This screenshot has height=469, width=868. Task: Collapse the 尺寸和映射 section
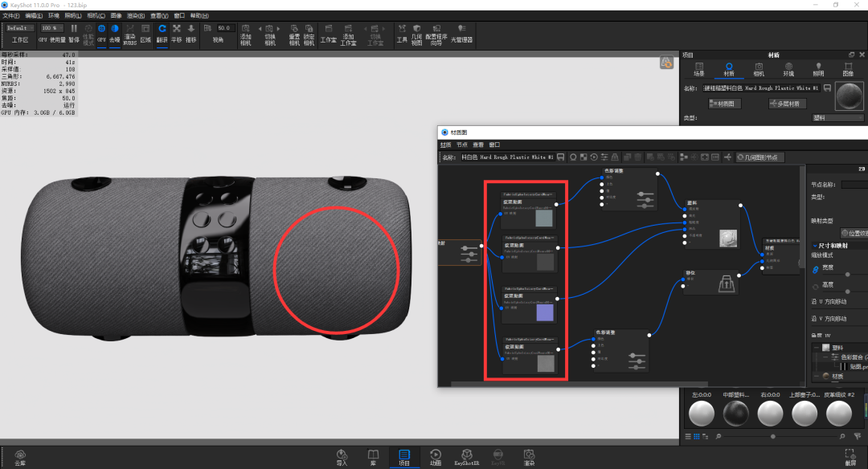click(816, 246)
